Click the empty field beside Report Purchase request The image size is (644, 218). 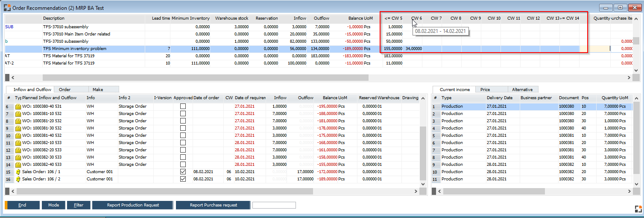(x=274, y=205)
